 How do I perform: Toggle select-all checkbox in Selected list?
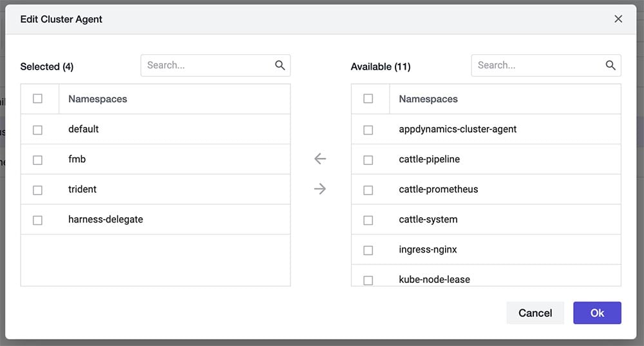coord(37,99)
